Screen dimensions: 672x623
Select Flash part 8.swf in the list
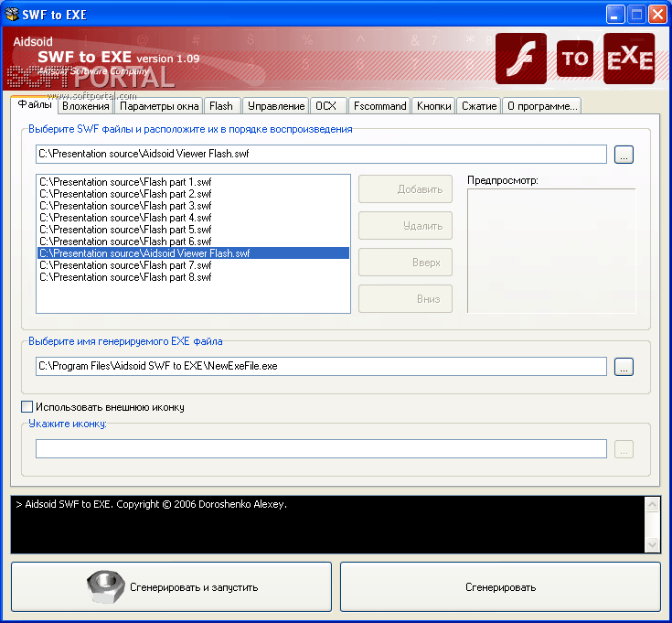tap(193, 277)
